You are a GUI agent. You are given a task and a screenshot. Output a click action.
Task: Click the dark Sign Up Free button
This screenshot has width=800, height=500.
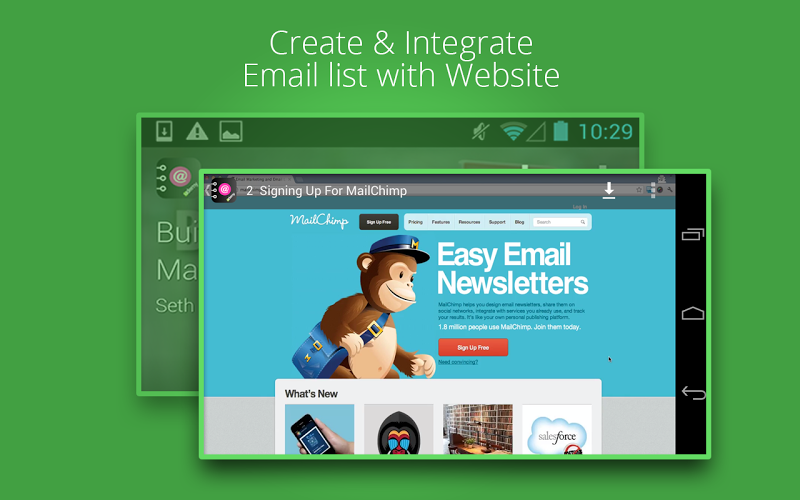[379, 222]
